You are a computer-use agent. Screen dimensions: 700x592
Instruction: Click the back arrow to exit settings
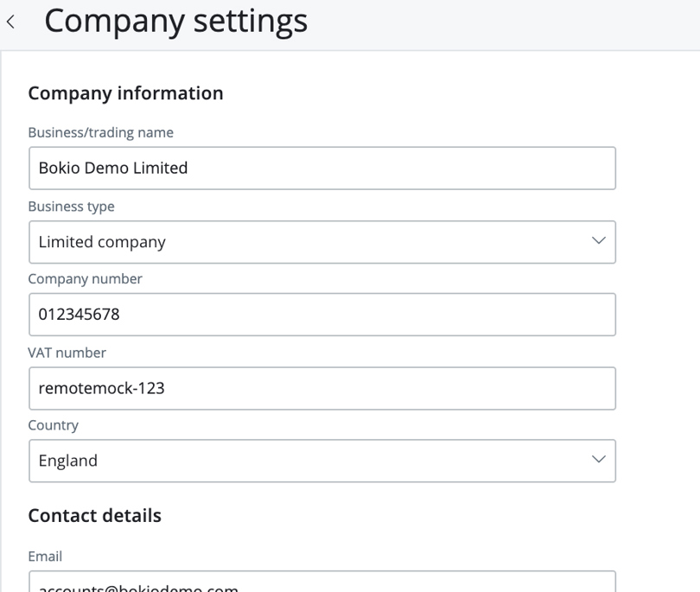point(13,21)
